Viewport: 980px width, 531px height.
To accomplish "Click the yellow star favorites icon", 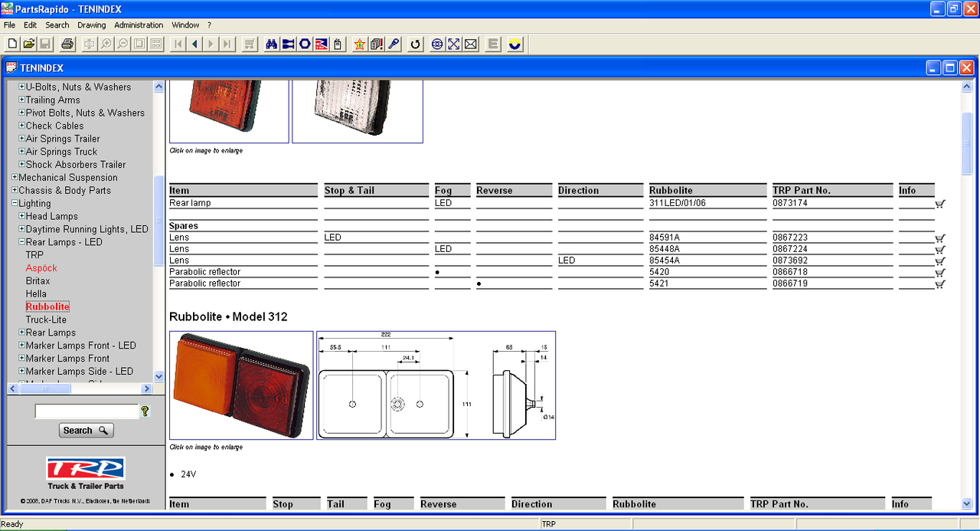I will tap(360, 44).
